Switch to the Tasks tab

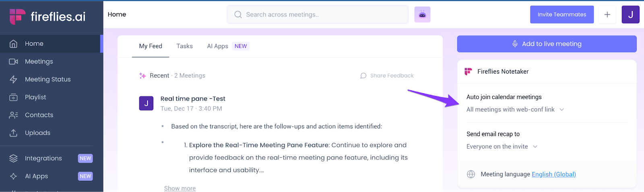tap(184, 46)
